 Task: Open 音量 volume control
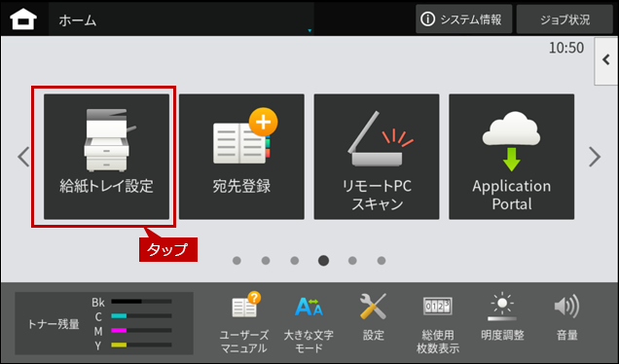[x=566, y=317]
